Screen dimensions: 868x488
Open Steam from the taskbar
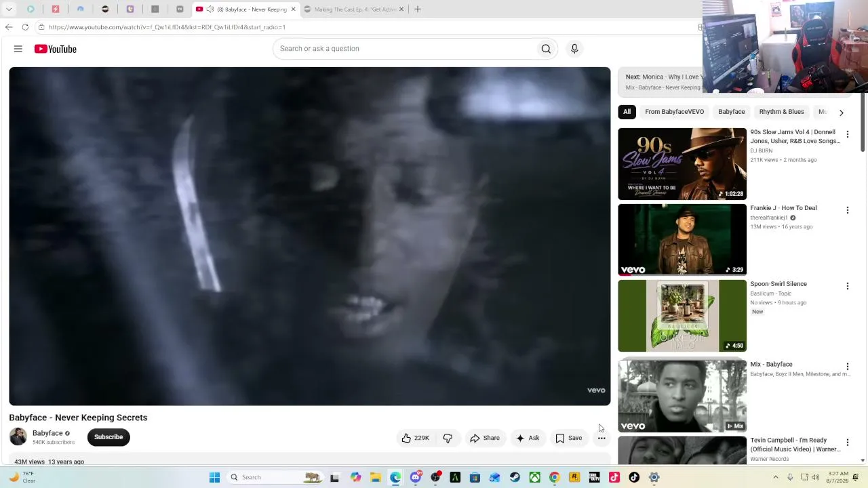point(515,477)
